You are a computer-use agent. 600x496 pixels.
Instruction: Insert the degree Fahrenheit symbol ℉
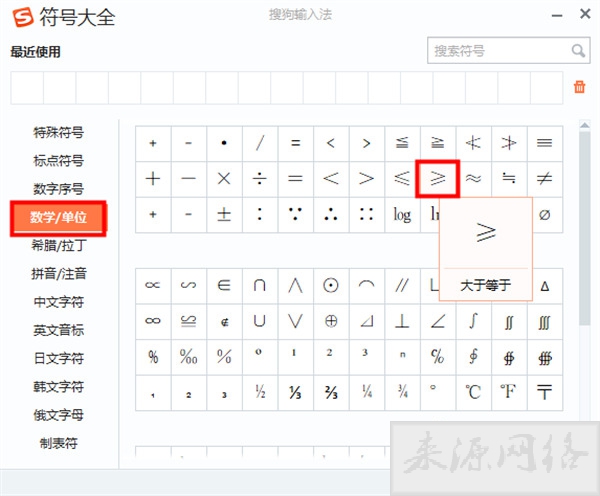(509, 393)
